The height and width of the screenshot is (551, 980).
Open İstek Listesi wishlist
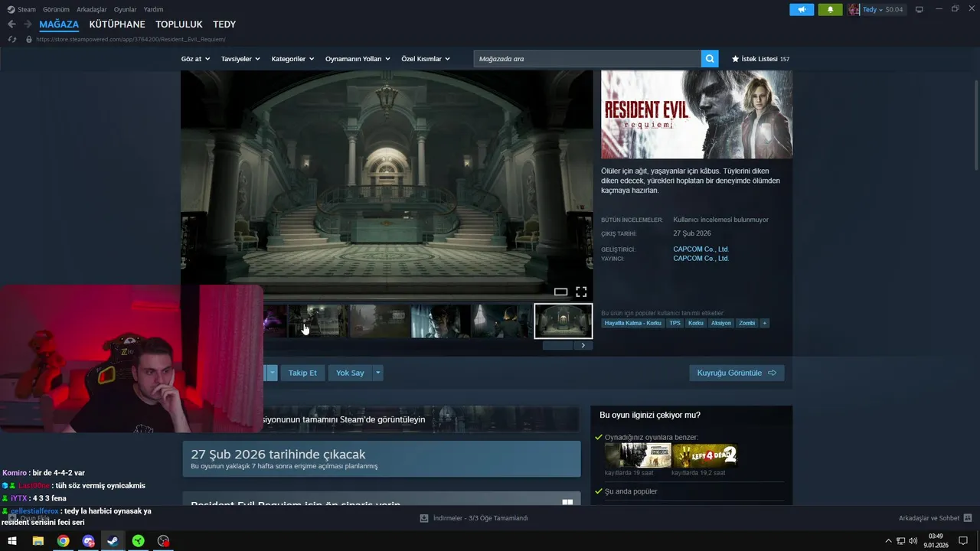(x=760, y=59)
